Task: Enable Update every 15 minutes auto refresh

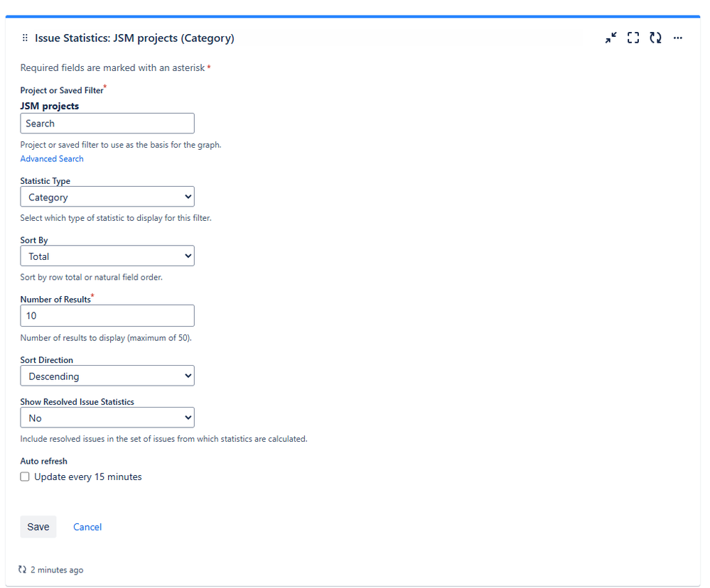Action: tap(25, 477)
